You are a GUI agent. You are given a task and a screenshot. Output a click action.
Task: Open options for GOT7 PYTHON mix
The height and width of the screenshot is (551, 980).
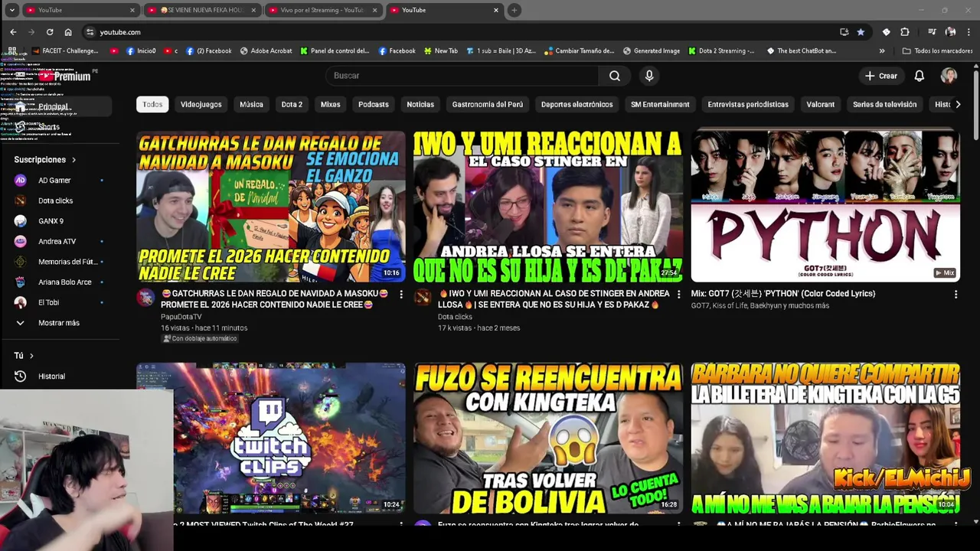point(955,294)
